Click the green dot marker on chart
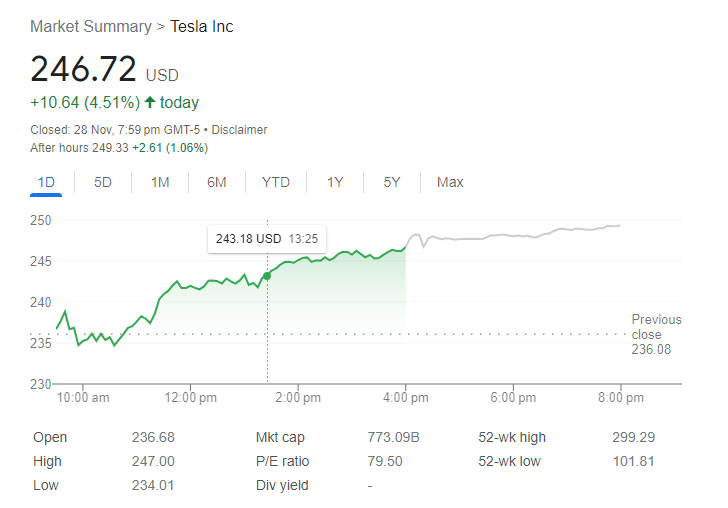This screenshot has height=508, width=728. tap(267, 275)
